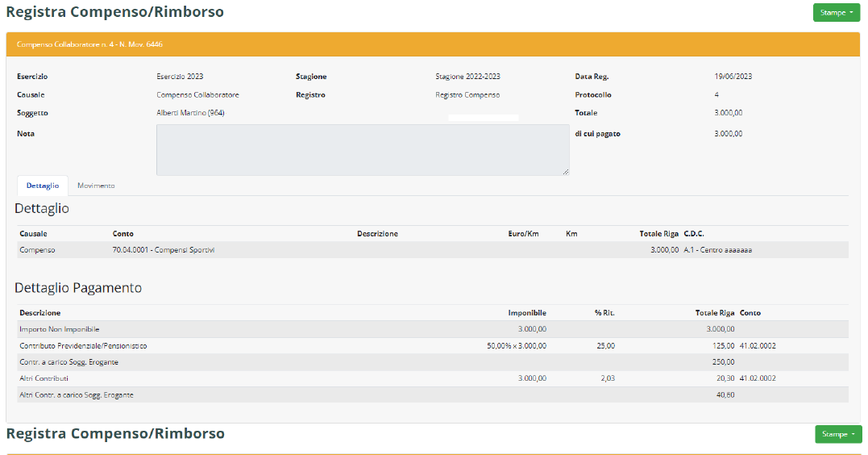Click the Imponibile column header

[527, 313]
